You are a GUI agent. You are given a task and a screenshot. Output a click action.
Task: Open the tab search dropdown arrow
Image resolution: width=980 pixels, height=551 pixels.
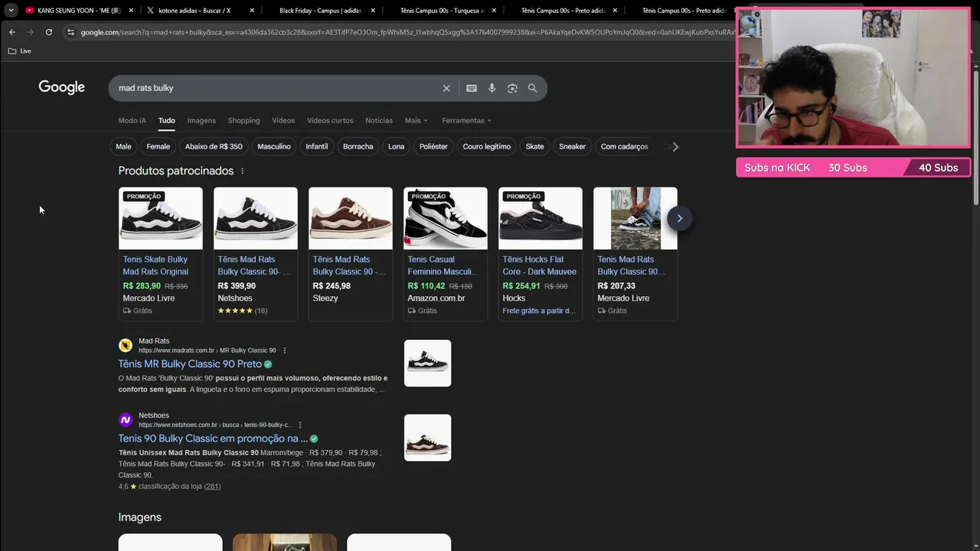pos(11,10)
